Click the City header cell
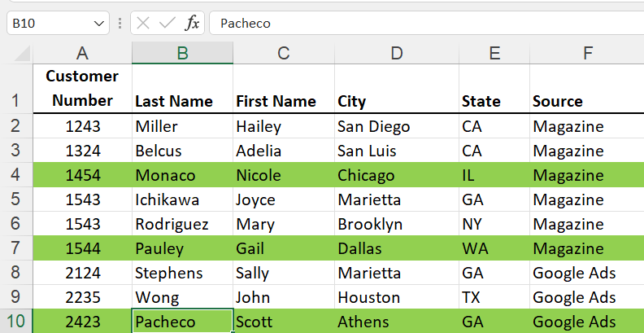The height and width of the screenshot is (333, 644). pyautogui.click(x=397, y=89)
